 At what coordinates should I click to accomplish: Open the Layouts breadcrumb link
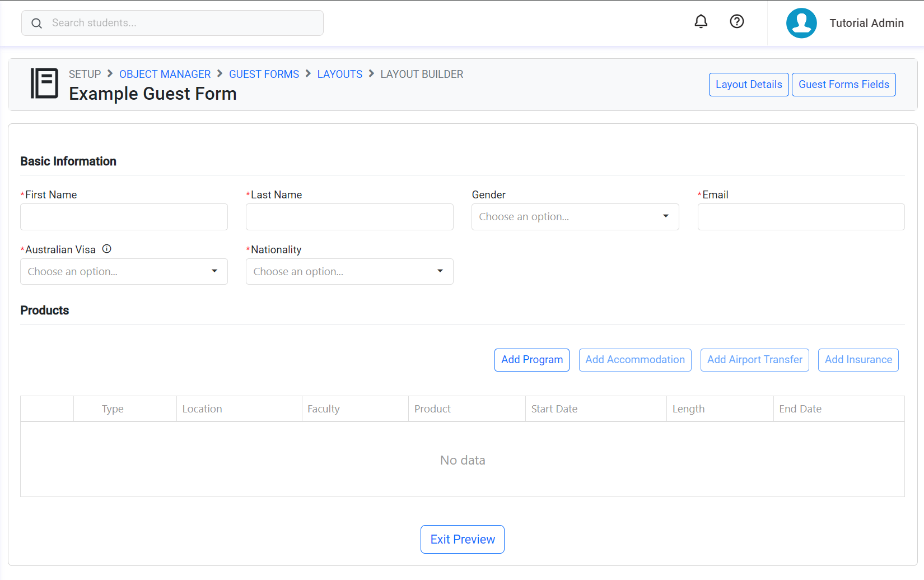coord(339,75)
